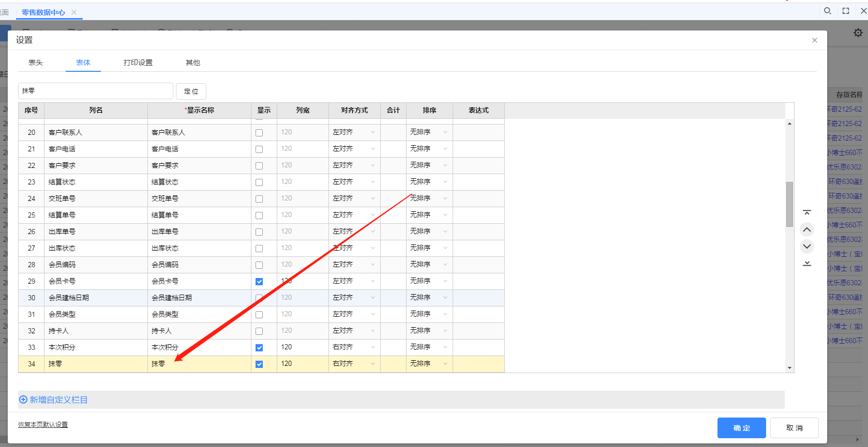Screen dimensions: 868x447
Task: Click the move-to-top arrow icon
Action: tap(807, 212)
